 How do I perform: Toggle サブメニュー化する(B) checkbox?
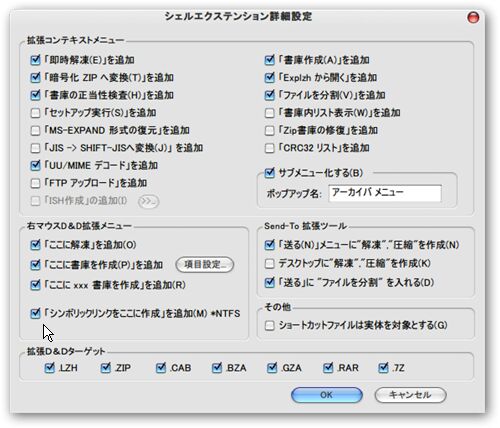pos(269,173)
